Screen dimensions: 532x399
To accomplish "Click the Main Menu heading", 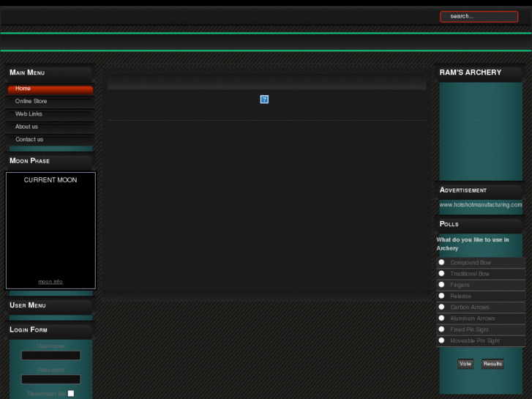I will click(27, 72).
